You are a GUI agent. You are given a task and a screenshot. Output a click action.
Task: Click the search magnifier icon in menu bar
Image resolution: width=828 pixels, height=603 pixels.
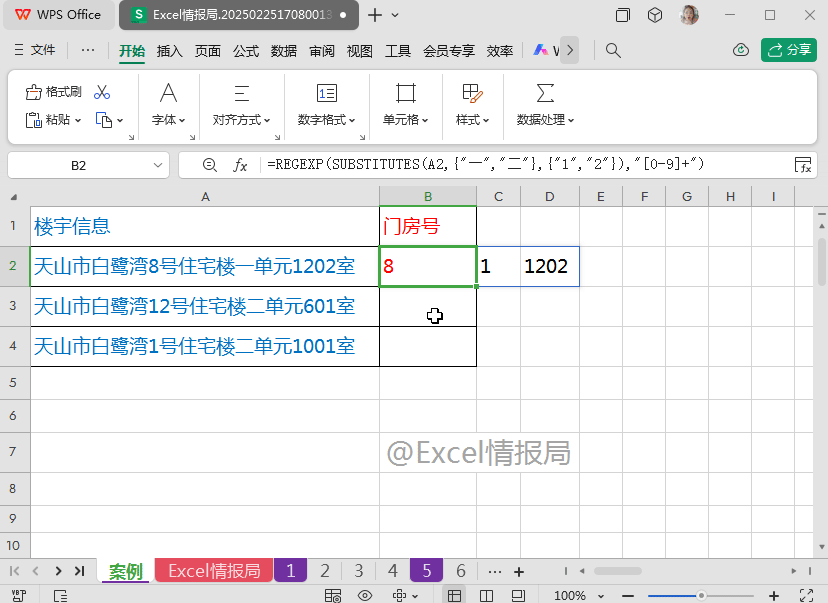click(x=613, y=50)
